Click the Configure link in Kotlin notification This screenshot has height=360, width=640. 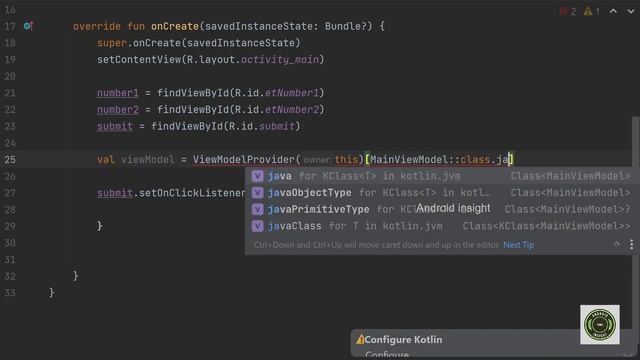tap(387, 355)
